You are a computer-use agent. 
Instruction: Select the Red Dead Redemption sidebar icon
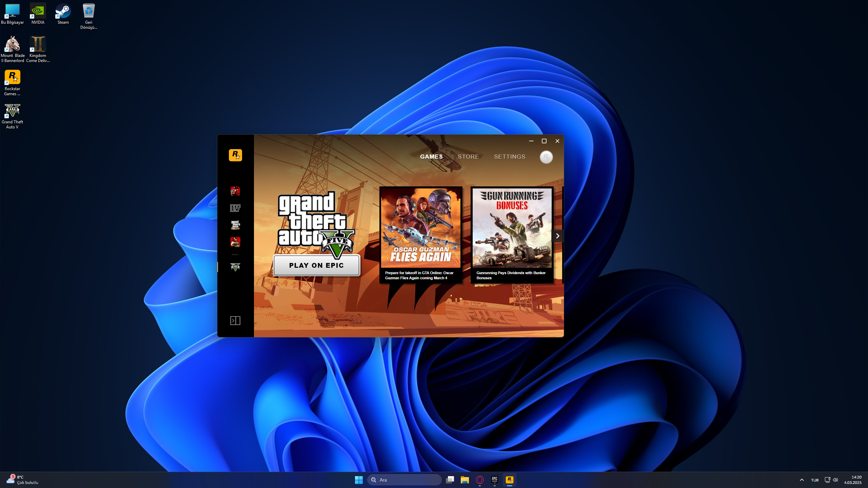[235, 242]
